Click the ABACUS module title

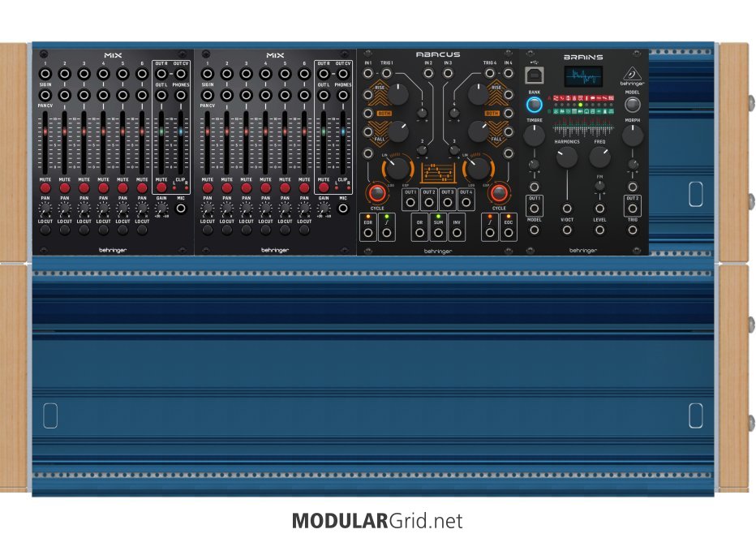point(438,54)
